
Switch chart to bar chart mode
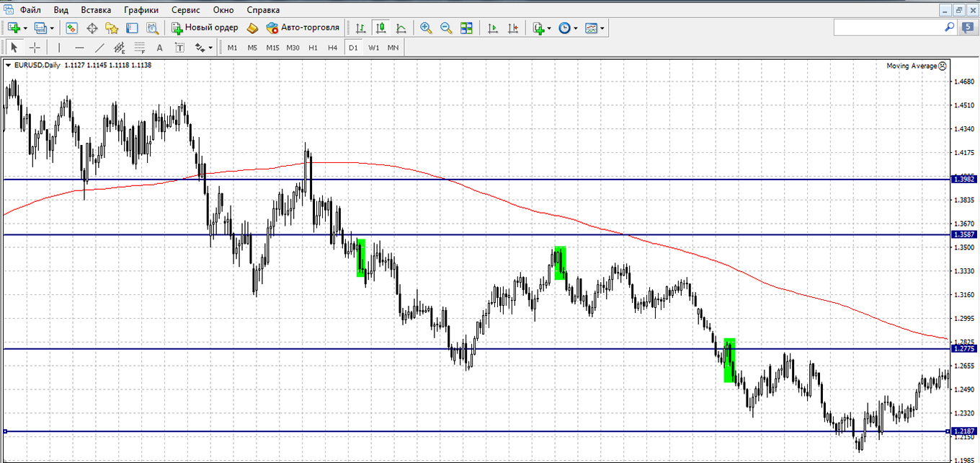[x=360, y=28]
